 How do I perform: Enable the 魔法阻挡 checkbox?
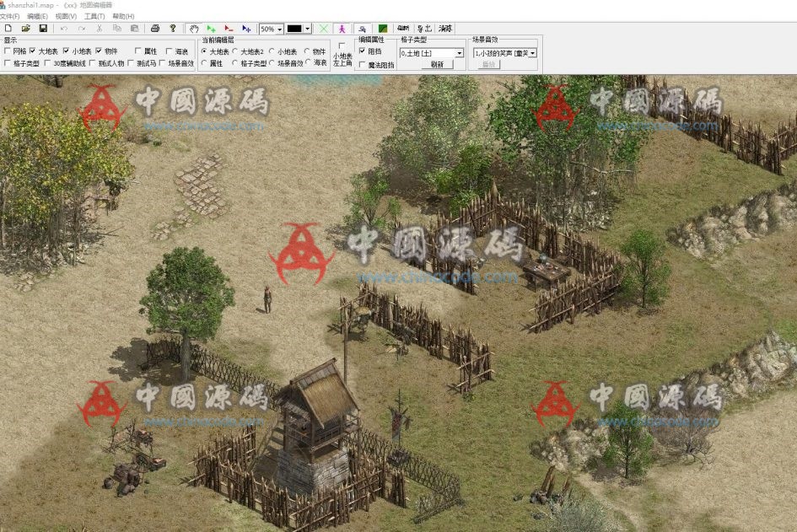click(x=362, y=64)
